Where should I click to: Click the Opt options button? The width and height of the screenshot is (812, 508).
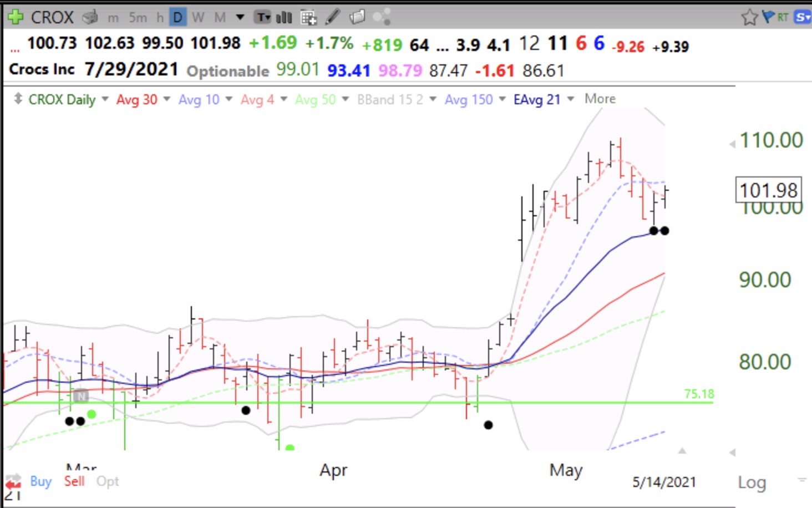108,481
